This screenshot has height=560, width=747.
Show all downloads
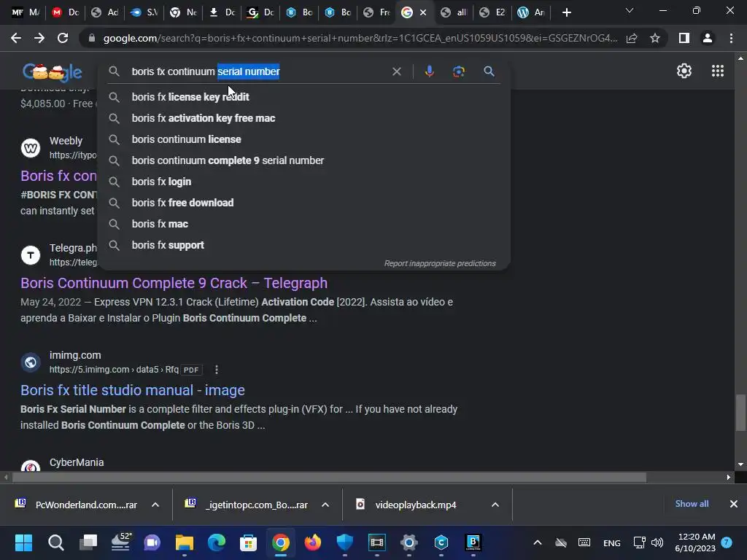(692, 504)
